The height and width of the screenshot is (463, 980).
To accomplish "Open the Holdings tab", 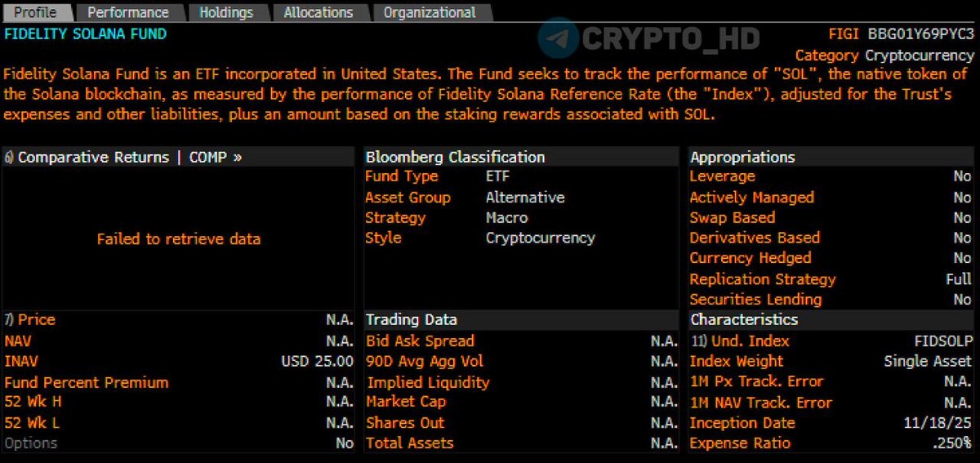I will coord(226,12).
